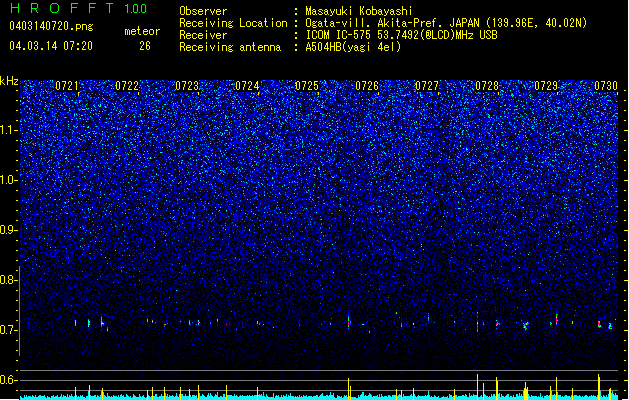
Task: Click the version number 1.0.0
Action: pyautogui.click(x=136, y=9)
